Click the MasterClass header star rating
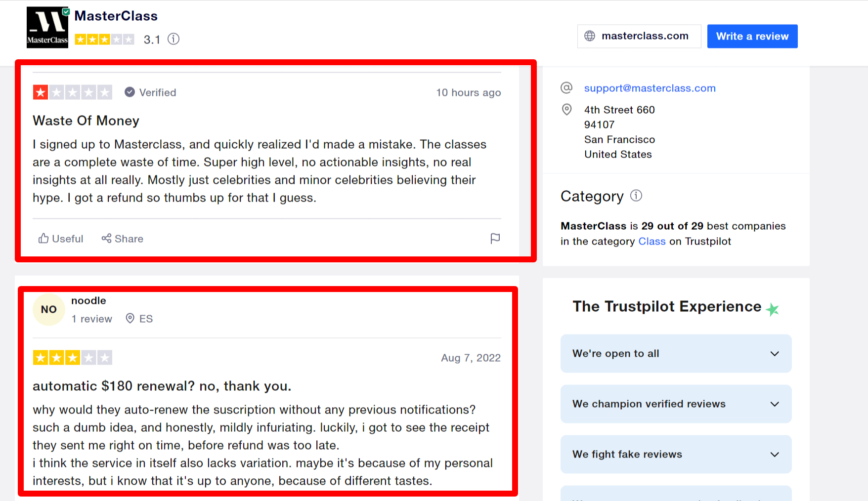868x501 pixels. pyautogui.click(x=104, y=40)
